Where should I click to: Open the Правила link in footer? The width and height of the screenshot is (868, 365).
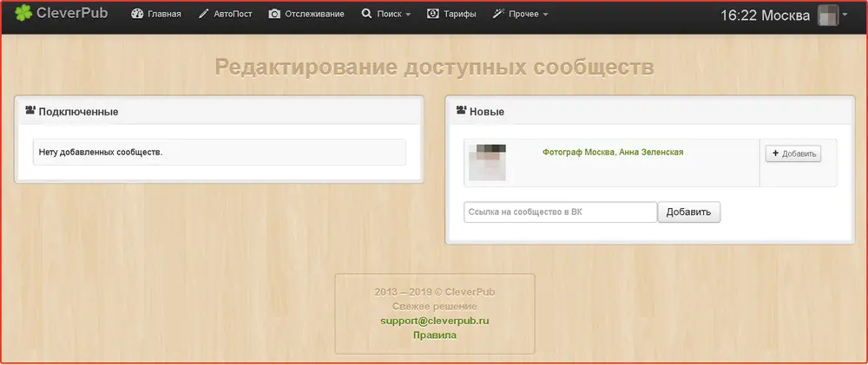tap(435, 336)
